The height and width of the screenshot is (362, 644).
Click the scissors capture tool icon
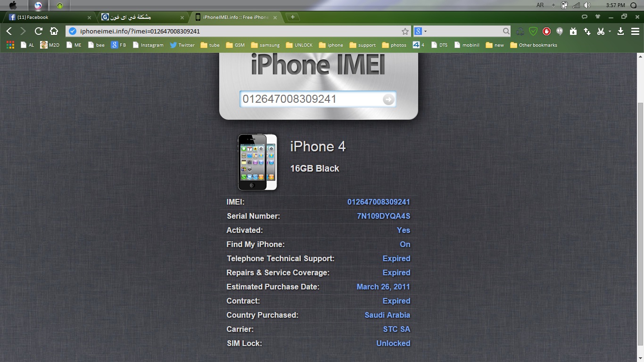pyautogui.click(x=601, y=31)
